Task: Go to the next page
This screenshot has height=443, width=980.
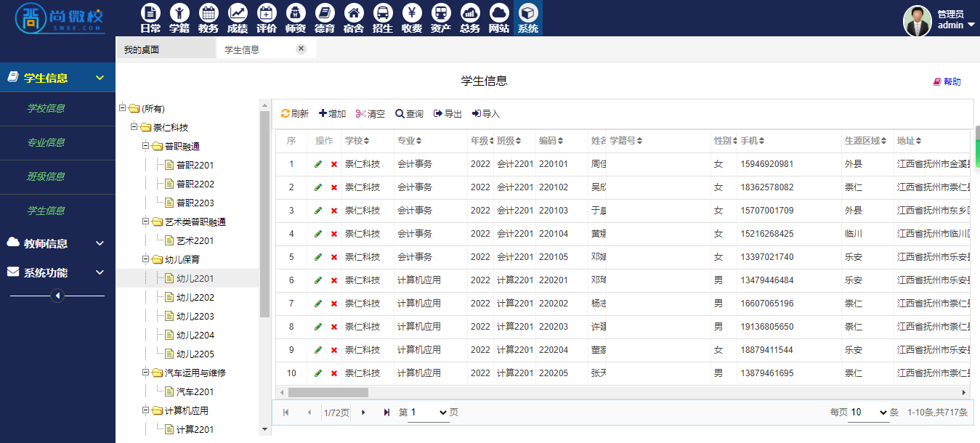Action: click(x=363, y=412)
